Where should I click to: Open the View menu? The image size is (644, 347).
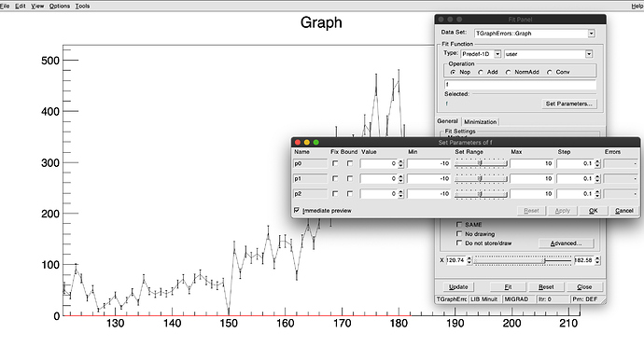pyautogui.click(x=37, y=6)
